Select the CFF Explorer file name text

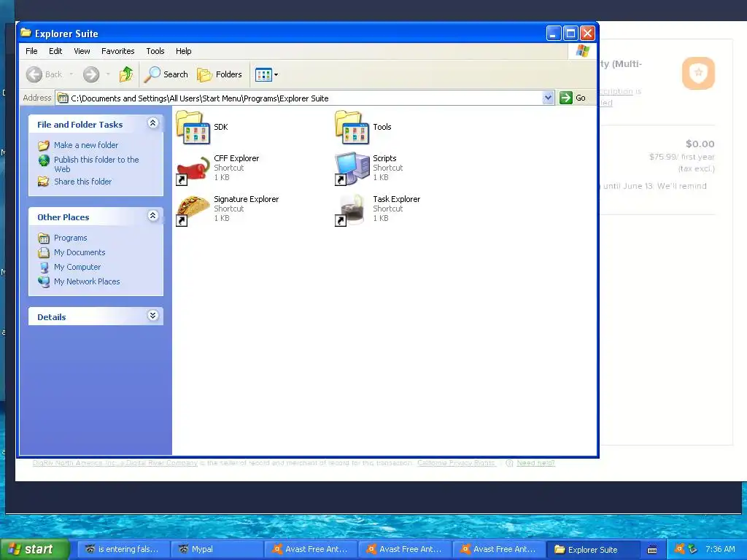236,158
